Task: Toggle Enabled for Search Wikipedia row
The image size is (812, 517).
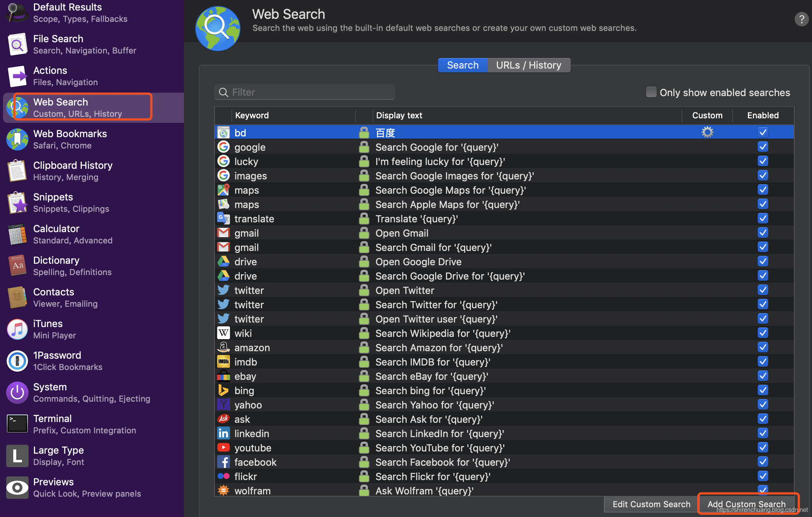Action: click(763, 333)
